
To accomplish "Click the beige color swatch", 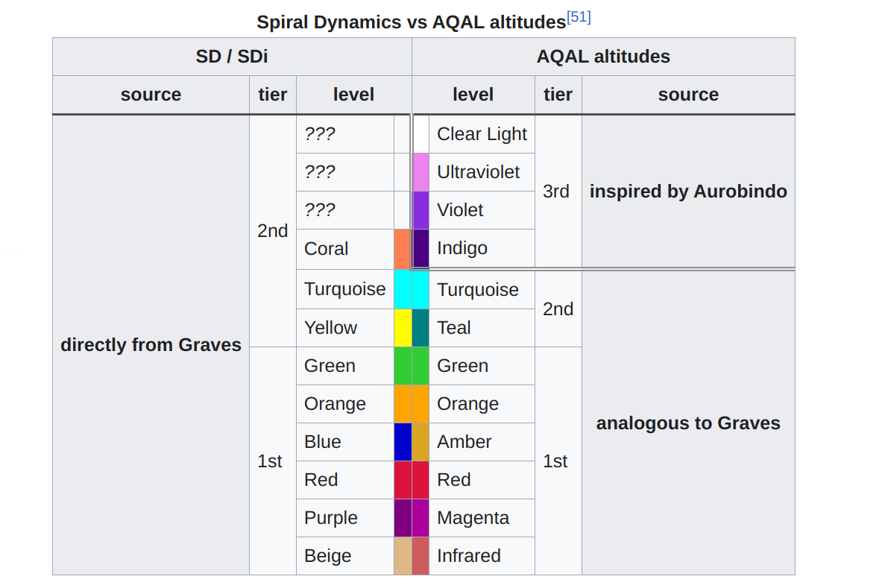I will tap(403, 556).
